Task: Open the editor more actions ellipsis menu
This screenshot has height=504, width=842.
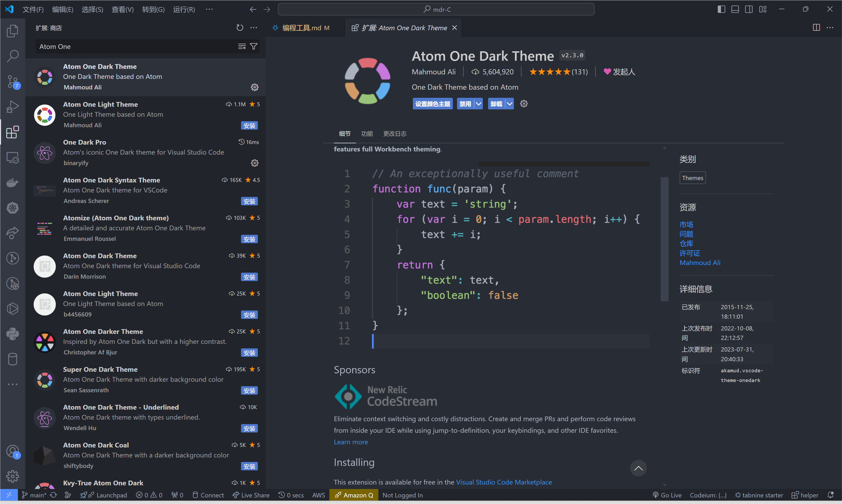Action: pyautogui.click(x=830, y=28)
